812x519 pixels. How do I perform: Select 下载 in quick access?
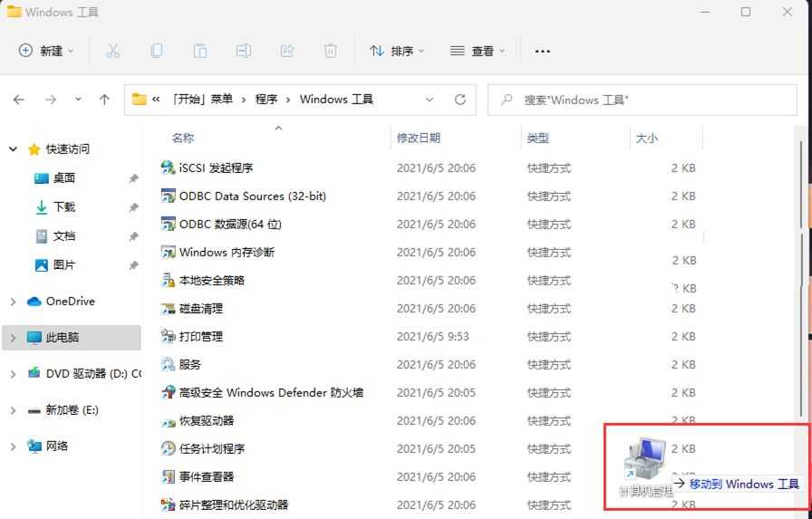[x=64, y=207]
